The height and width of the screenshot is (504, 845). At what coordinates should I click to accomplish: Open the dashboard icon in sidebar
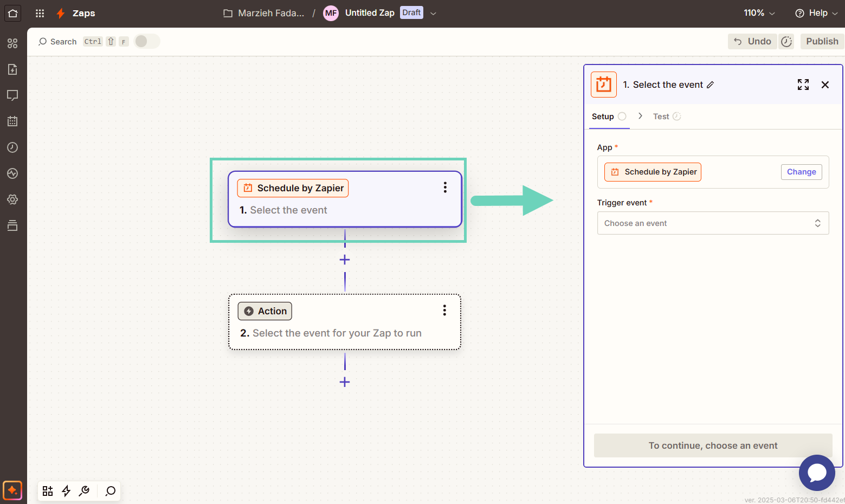coord(12,43)
